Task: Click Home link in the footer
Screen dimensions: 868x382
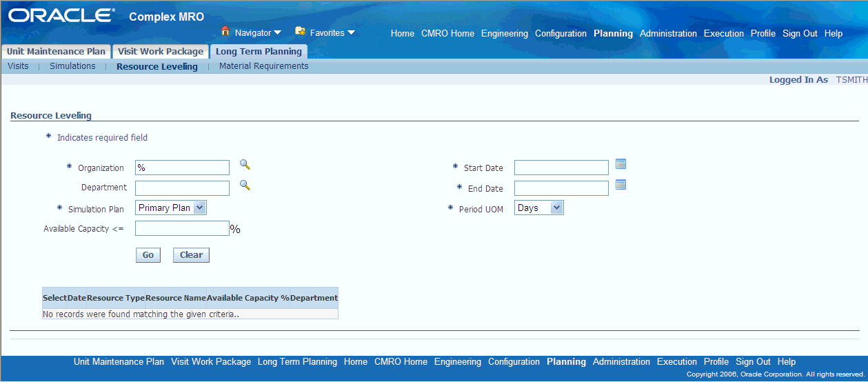Action: tap(356, 361)
